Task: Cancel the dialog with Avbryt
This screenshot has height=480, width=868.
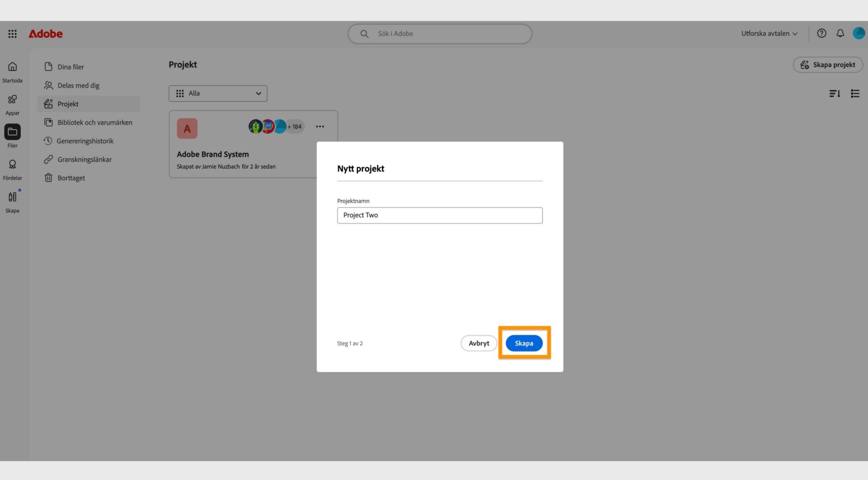Action: point(479,343)
